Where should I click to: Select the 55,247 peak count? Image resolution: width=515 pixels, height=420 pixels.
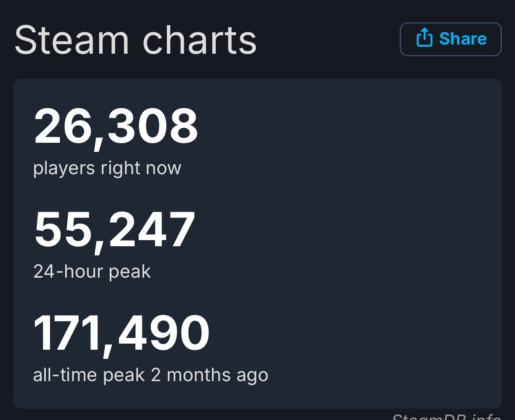(x=114, y=231)
